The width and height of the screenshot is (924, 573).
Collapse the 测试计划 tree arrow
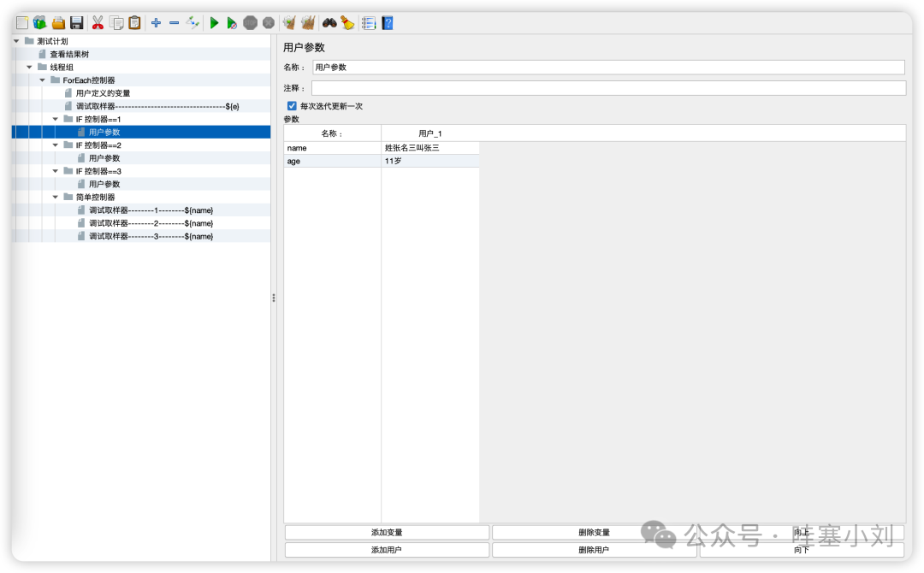[16, 41]
